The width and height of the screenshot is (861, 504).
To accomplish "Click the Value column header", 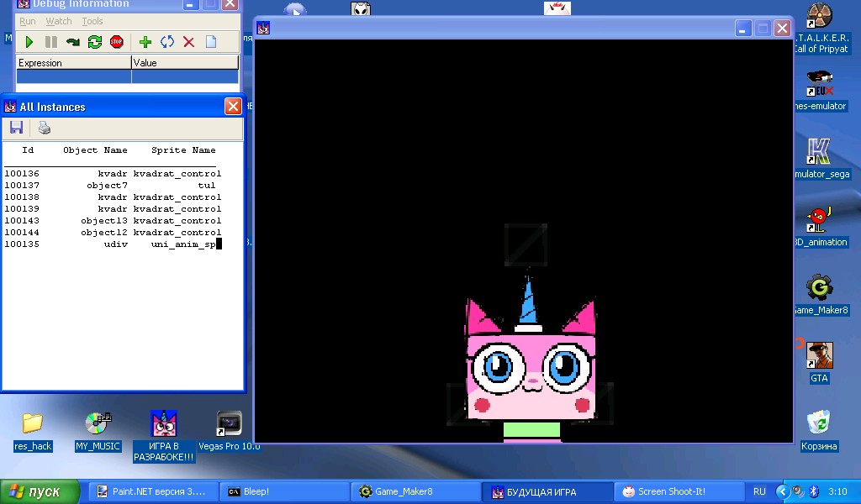I will 185,62.
